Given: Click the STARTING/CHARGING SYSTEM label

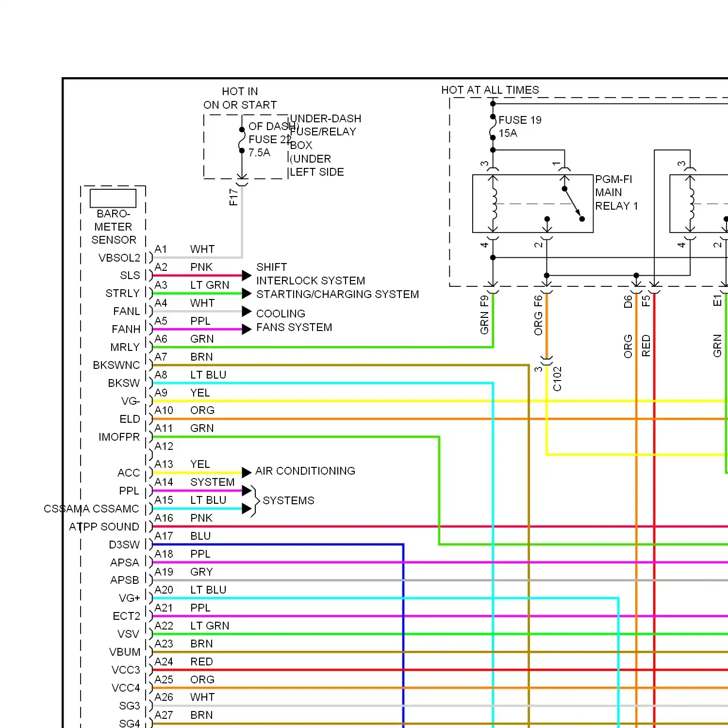Looking at the screenshot, I should [x=337, y=294].
